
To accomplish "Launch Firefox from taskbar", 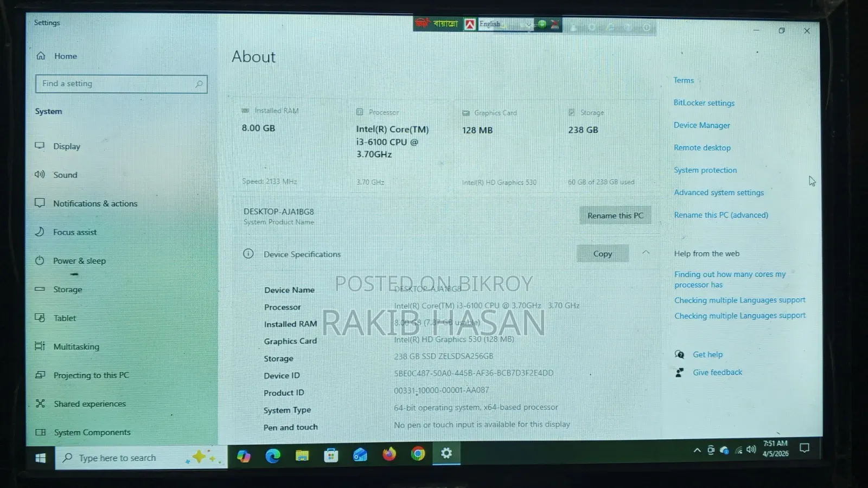I will (x=389, y=454).
